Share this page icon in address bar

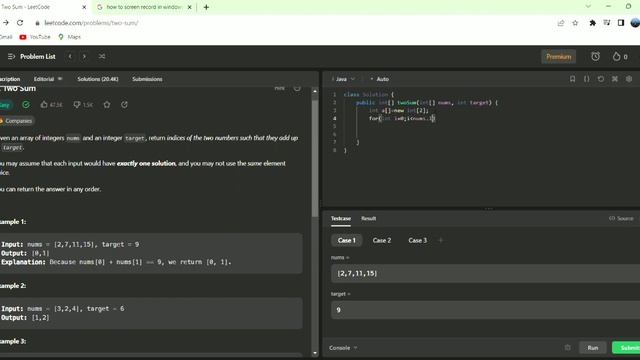tap(561, 23)
